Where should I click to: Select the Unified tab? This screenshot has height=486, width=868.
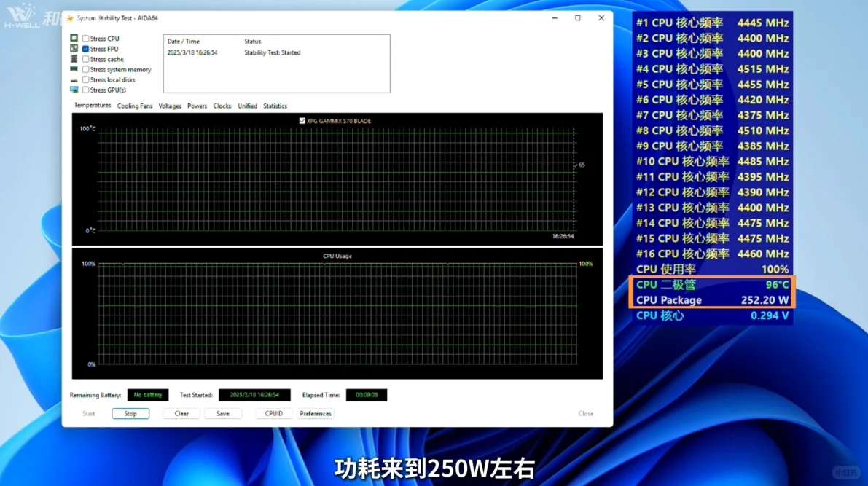click(x=248, y=106)
